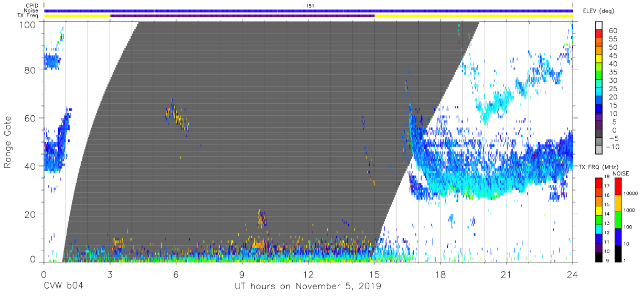Click the '-151' CPID value
This screenshot has height=297, width=644.
click(x=308, y=6)
